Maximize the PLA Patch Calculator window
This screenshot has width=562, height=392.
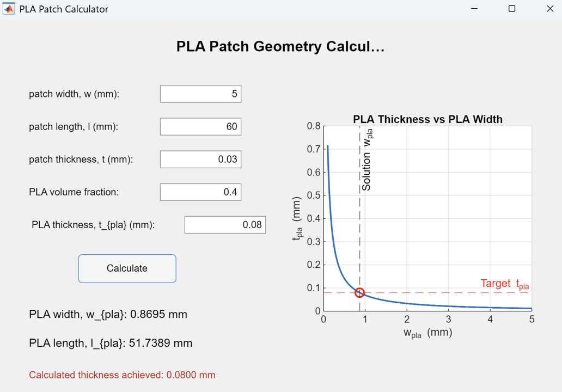(512, 9)
